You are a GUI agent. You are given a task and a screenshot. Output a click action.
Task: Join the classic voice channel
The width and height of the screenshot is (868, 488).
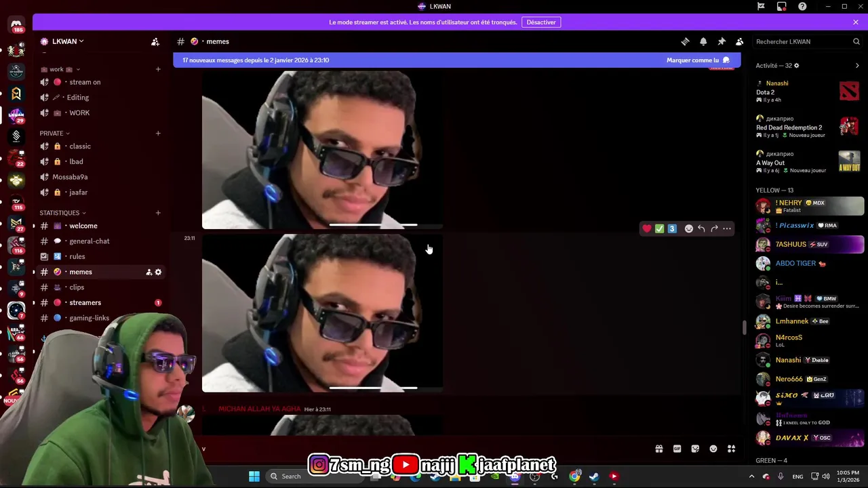click(x=100, y=146)
